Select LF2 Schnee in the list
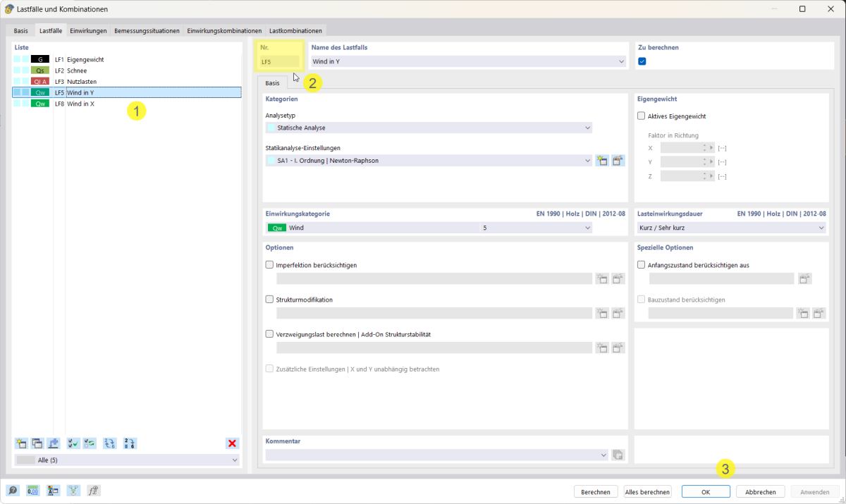 (x=127, y=70)
